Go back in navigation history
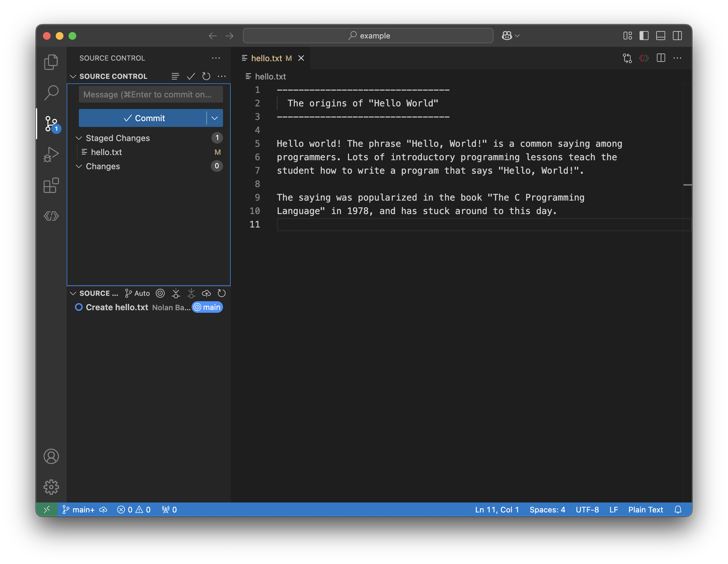 pyautogui.click(x=213, y=36)
